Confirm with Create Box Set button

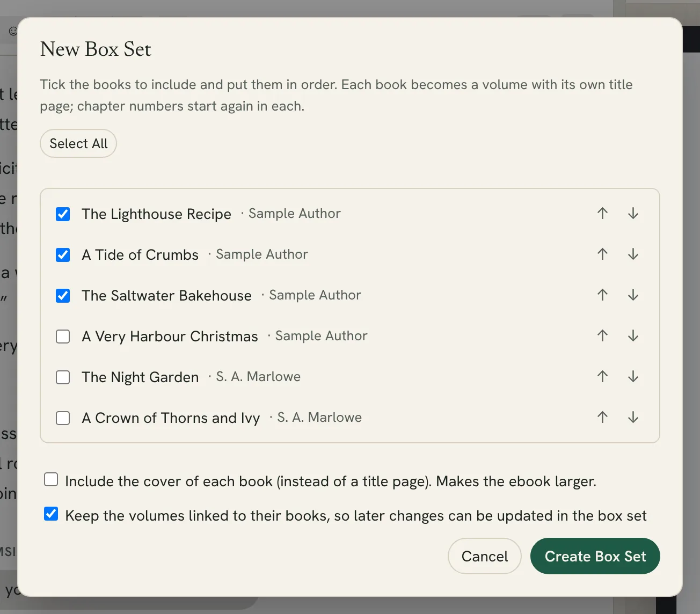[x=595, y=556]
